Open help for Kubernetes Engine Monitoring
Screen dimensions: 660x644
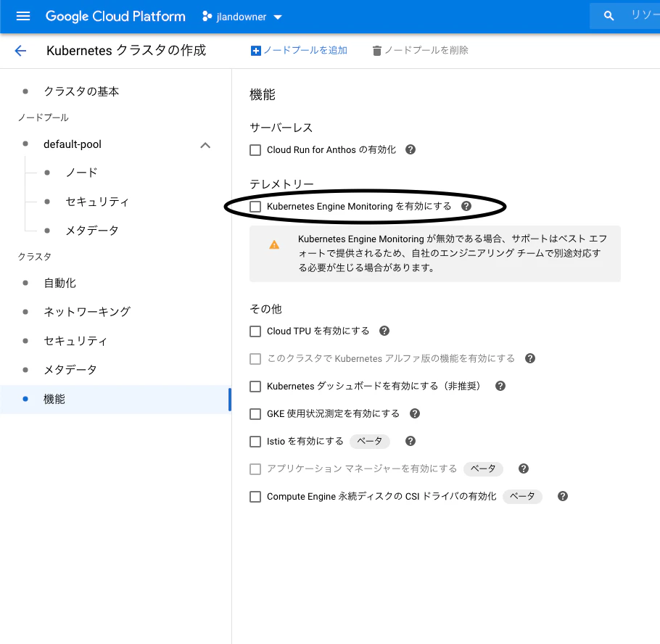pos(466,206)
